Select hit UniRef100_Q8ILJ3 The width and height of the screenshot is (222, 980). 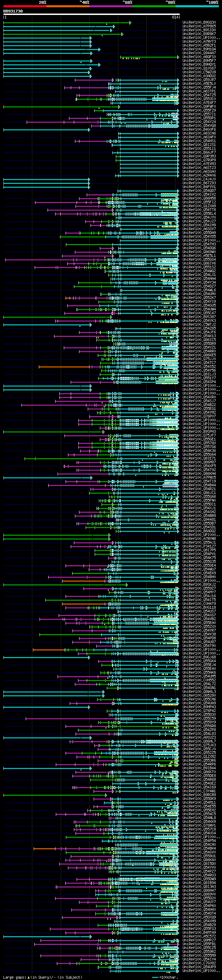(199, 374)
